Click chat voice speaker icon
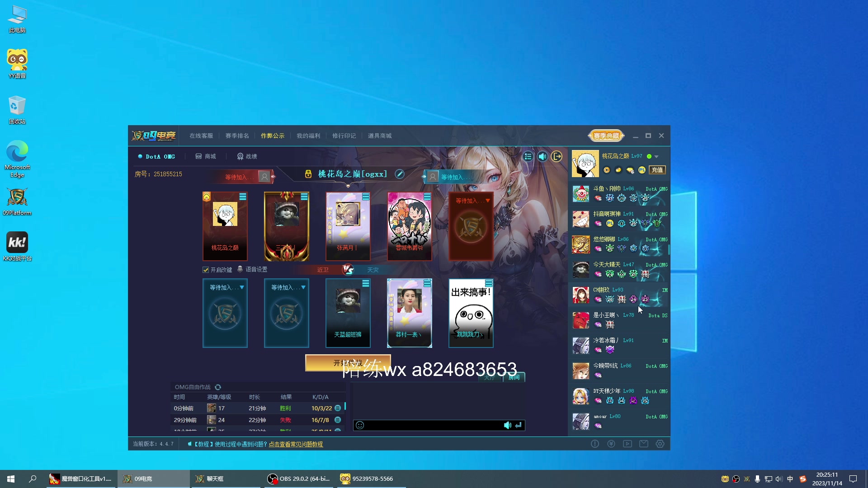 click(508, 425)
